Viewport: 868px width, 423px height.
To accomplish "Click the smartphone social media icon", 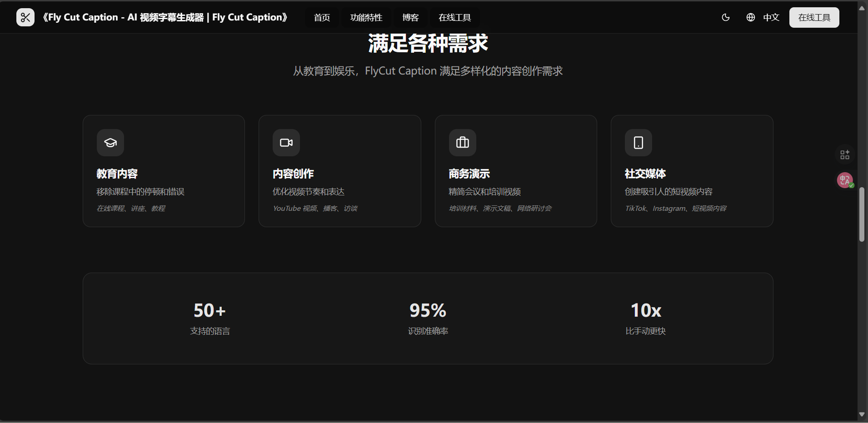I will pos(639,143).
